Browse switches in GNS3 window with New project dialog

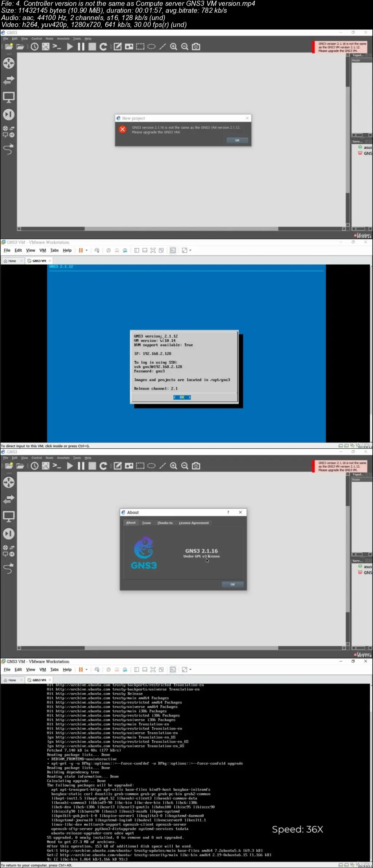pyautogui.click(x=9, y=80)
